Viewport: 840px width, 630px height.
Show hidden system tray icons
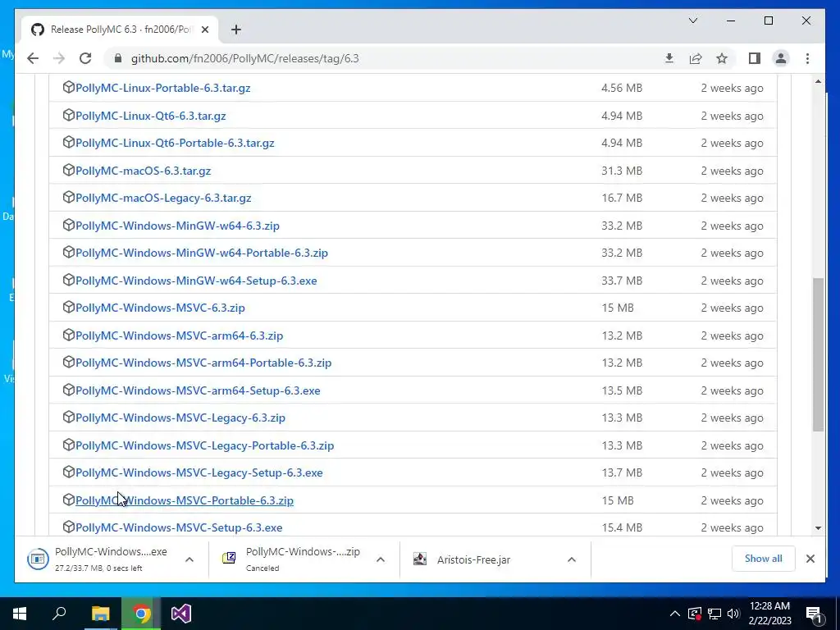click(x=675, y=614)
